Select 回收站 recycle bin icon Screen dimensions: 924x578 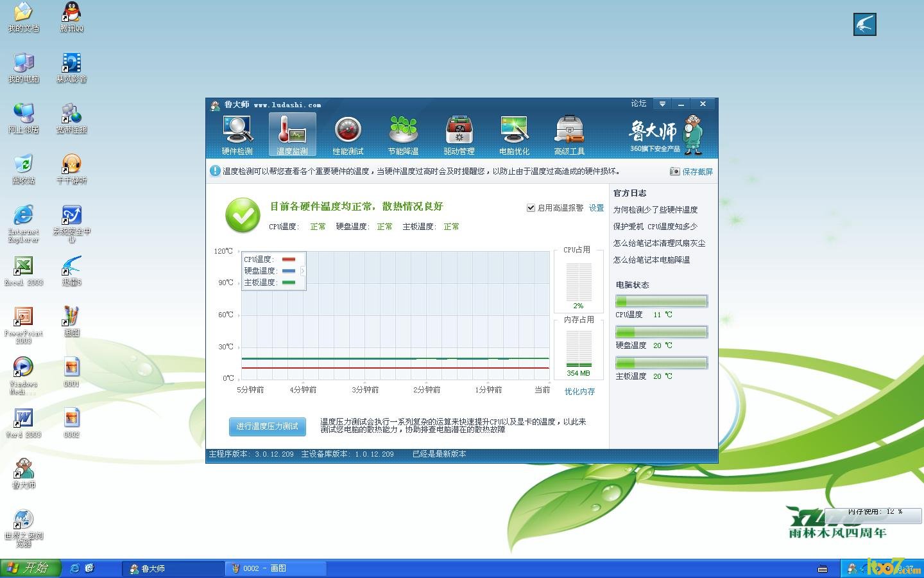pyautogui.click(x=24, y=170)
